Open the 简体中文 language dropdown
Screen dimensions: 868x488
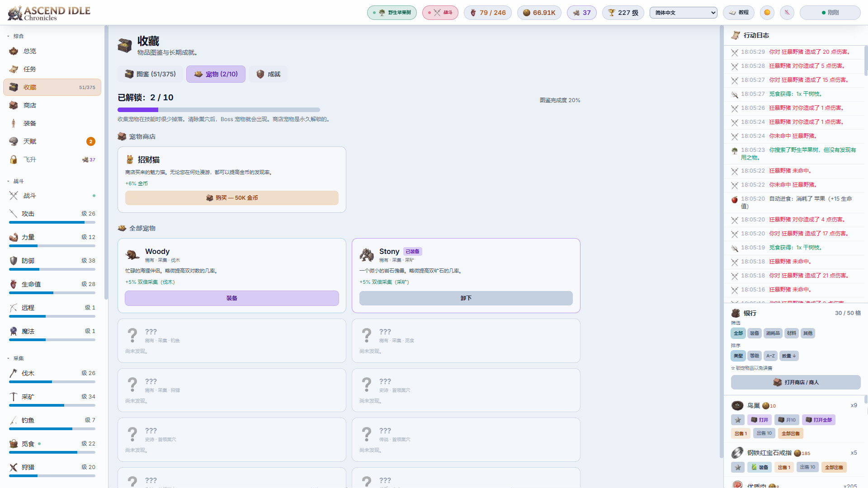coord(684,13)
